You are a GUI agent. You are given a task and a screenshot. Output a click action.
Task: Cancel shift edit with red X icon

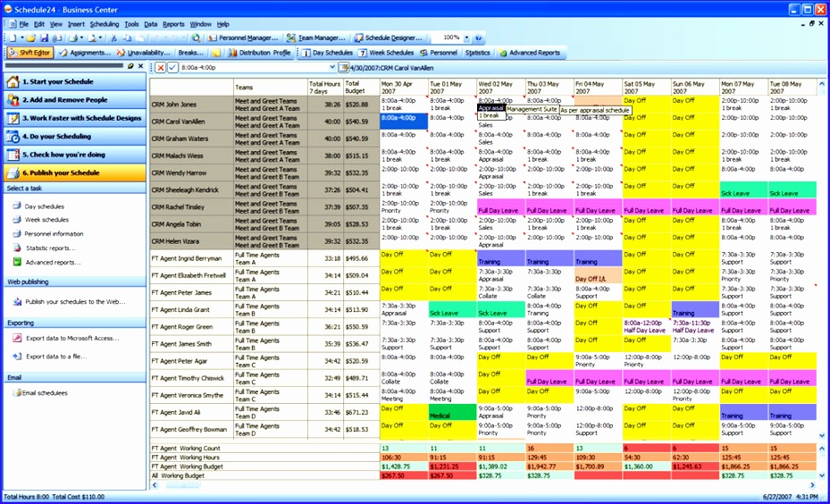[160, 68]
